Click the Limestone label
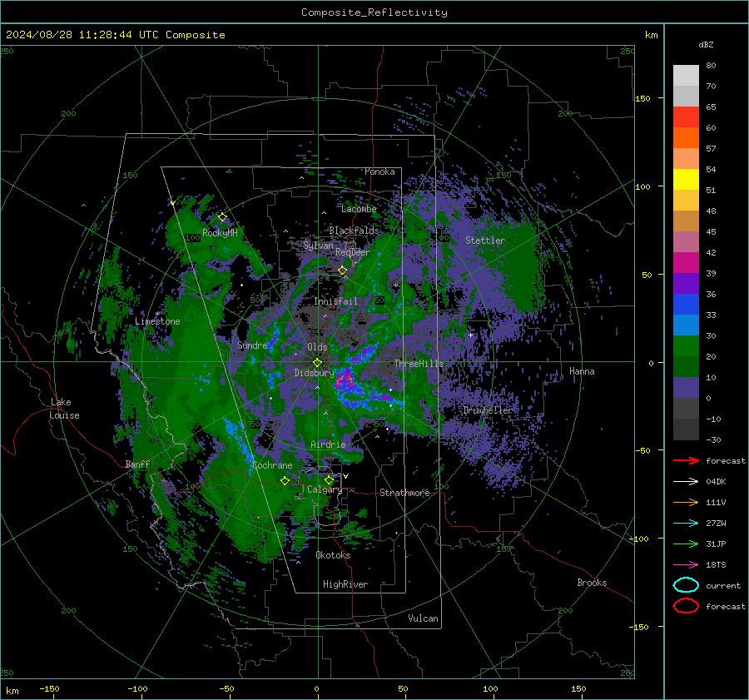 pyautogui.click(x=157, y=321)
